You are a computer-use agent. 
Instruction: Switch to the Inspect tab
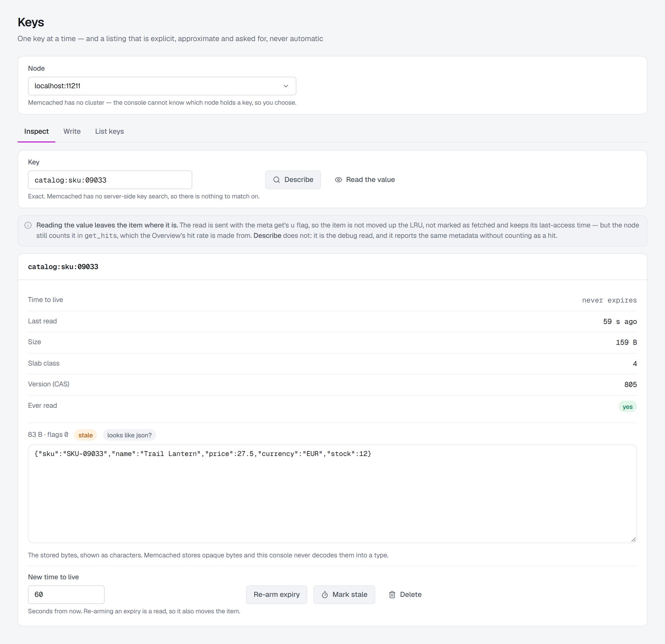click(x=36, y=131)
